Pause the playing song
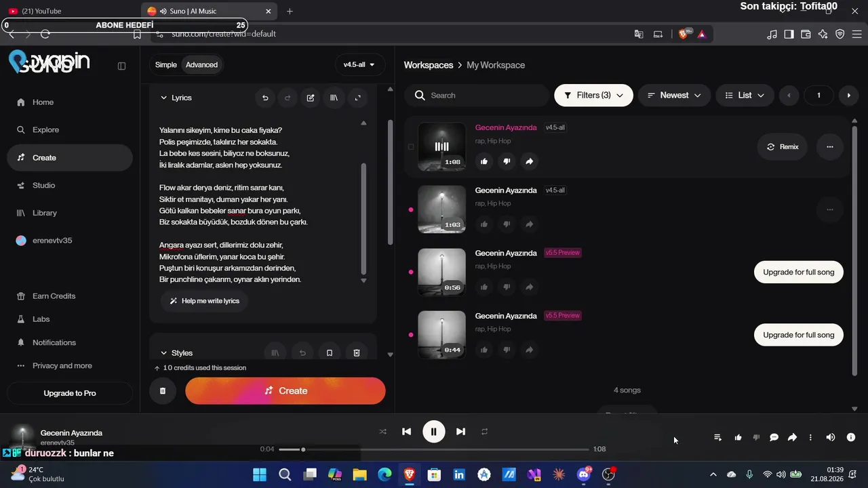The width and height of the screenshot is (868, 488). click(433, 431)
